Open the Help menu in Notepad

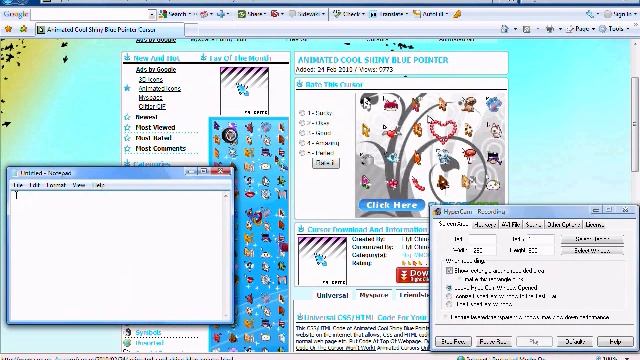98,185
